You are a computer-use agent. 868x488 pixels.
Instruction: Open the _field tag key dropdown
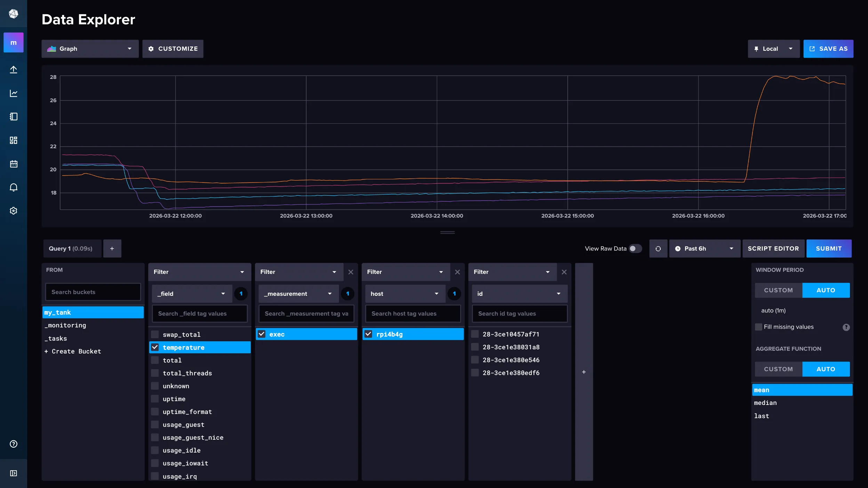pos(192,294)
